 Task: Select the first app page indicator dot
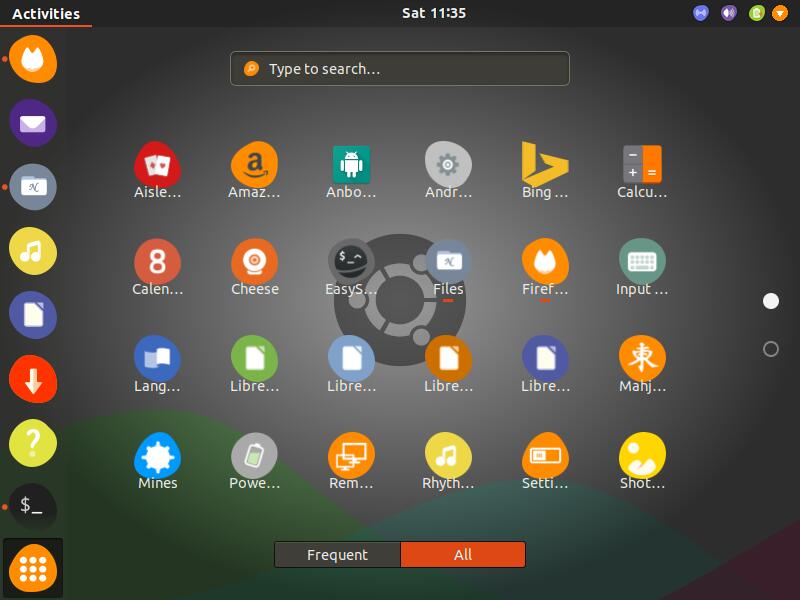[770, 301]
